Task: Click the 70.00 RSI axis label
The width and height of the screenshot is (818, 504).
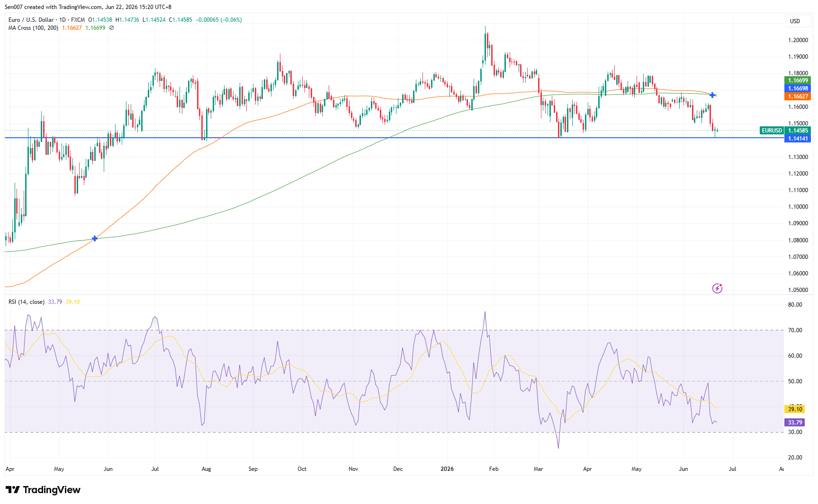Action: coord(795,330)
